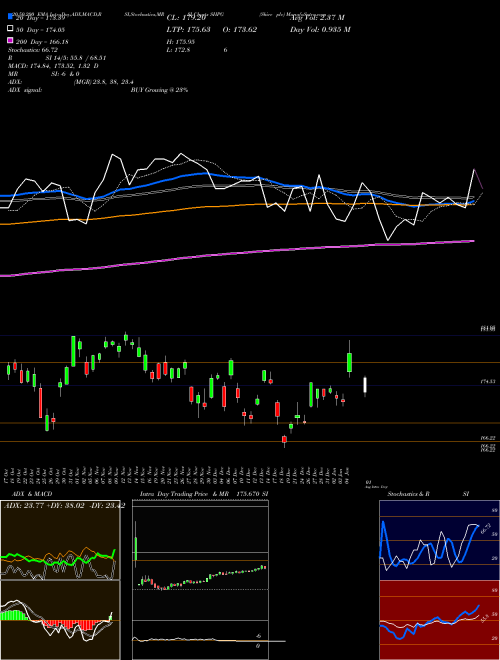The height and width of the screenshot is (660, 500).
Task: Click the 'Stochastics & R' panel title
Action: pos(408,494)
